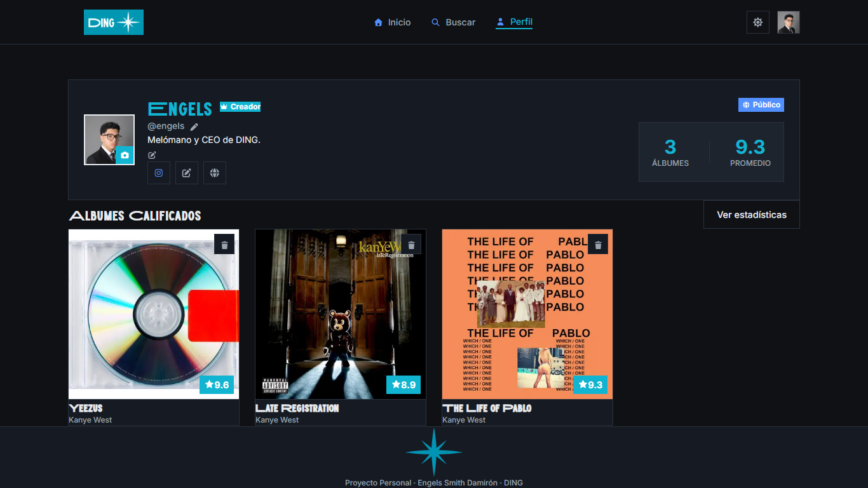Click the ENGELS profile name
The width and height of the screenshot is (868, 488).
pyautogui.click(x=180, y=108)
